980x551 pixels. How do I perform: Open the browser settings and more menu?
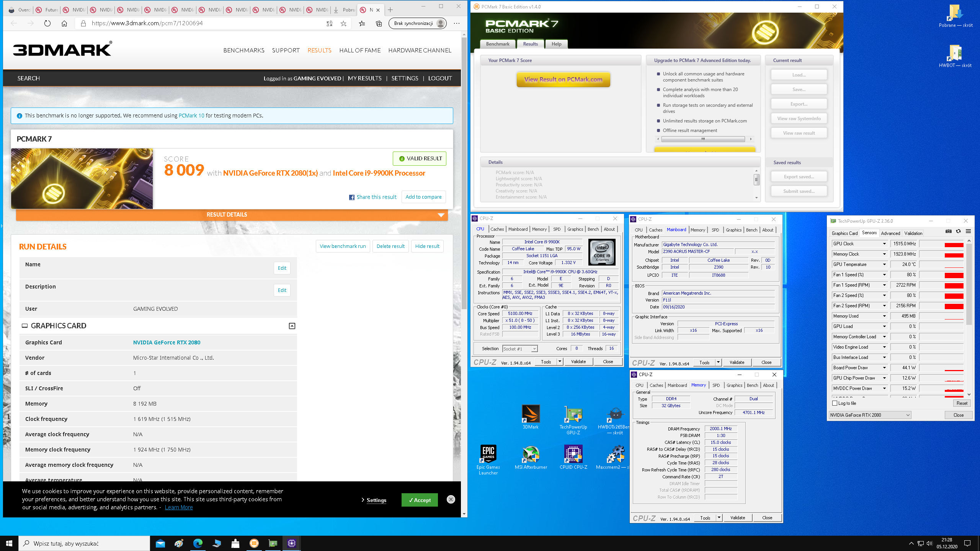coord(457,23)
